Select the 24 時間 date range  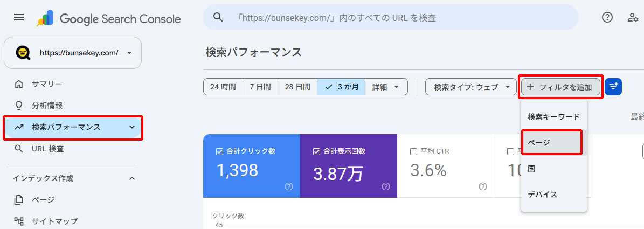click(x=223, y=87)
